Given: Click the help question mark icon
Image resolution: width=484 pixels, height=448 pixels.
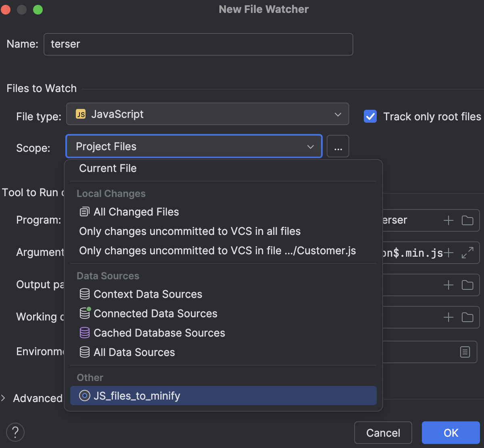Looking at the screenshot, I should click(15, 432).
